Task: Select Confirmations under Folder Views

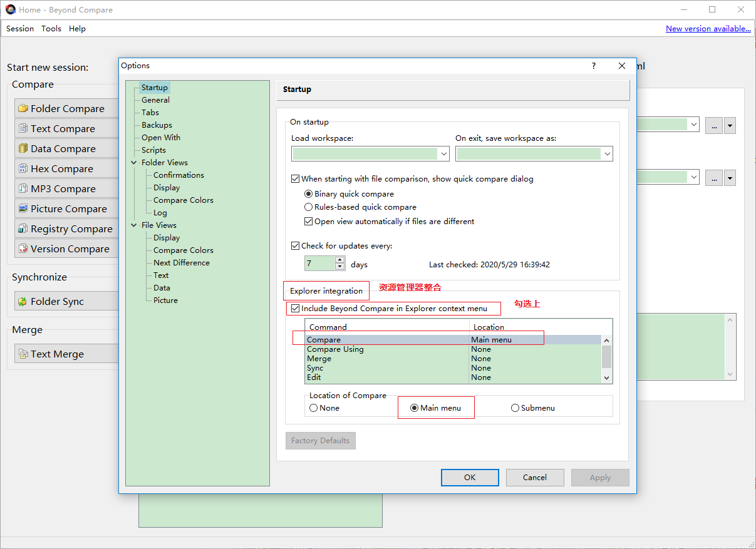Action: point(179,175)
